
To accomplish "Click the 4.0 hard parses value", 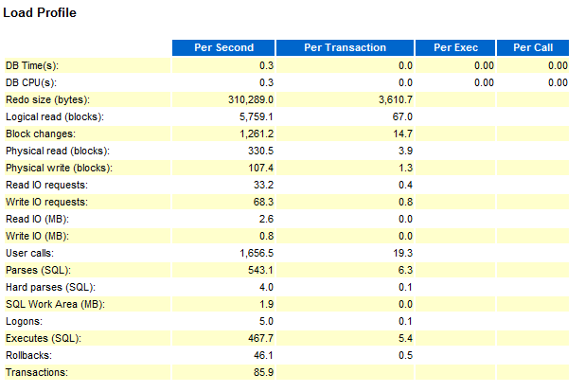I will tap(266, 288).
